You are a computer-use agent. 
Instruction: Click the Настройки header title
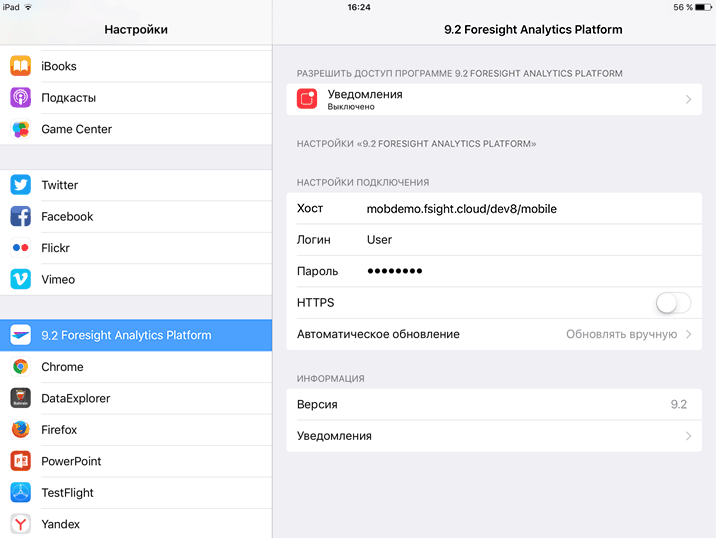tap(136, 30)
